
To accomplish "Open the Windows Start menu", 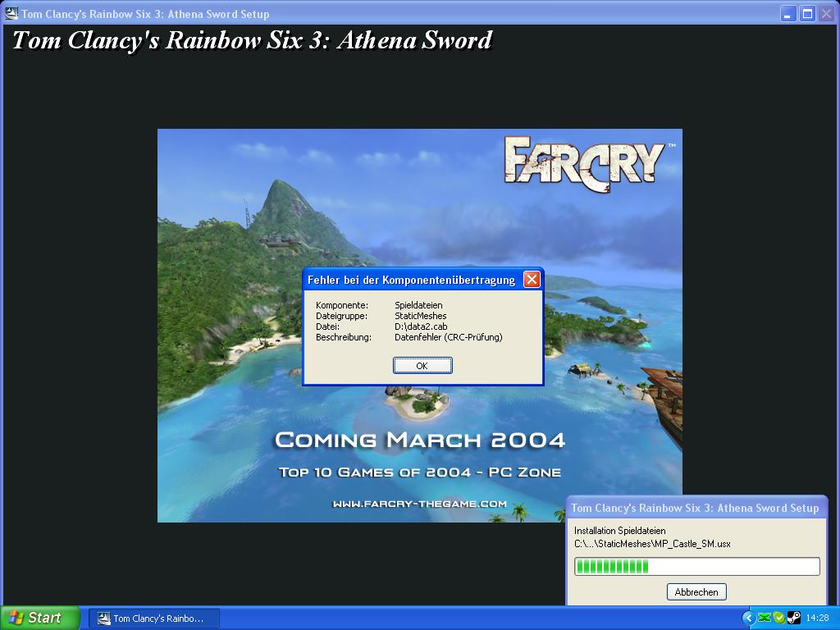I will [40, 618].
